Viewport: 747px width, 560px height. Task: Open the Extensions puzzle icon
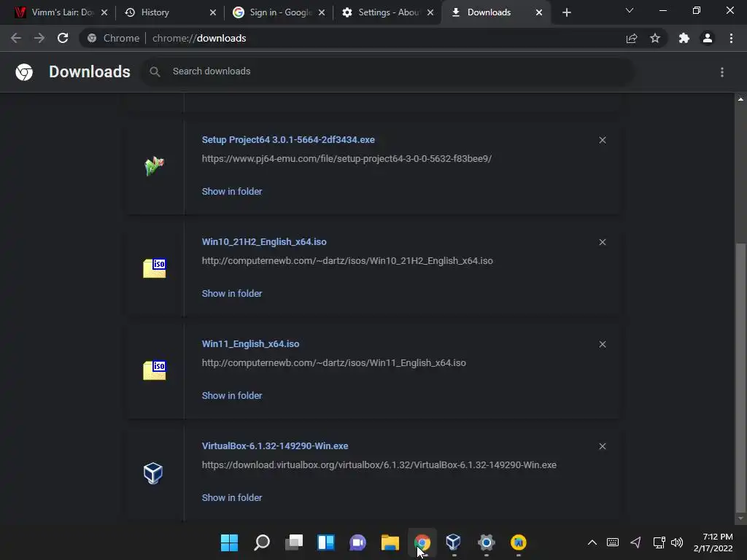click(x=684, y=38)
